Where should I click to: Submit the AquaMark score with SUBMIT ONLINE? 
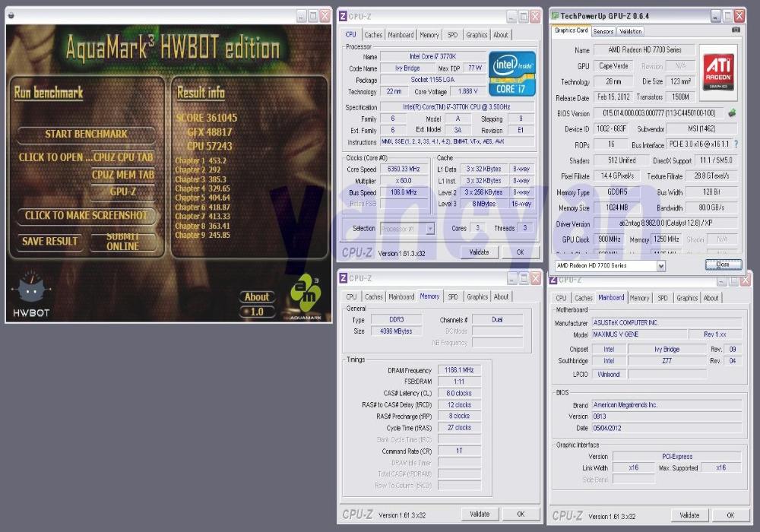click(122, 241)
